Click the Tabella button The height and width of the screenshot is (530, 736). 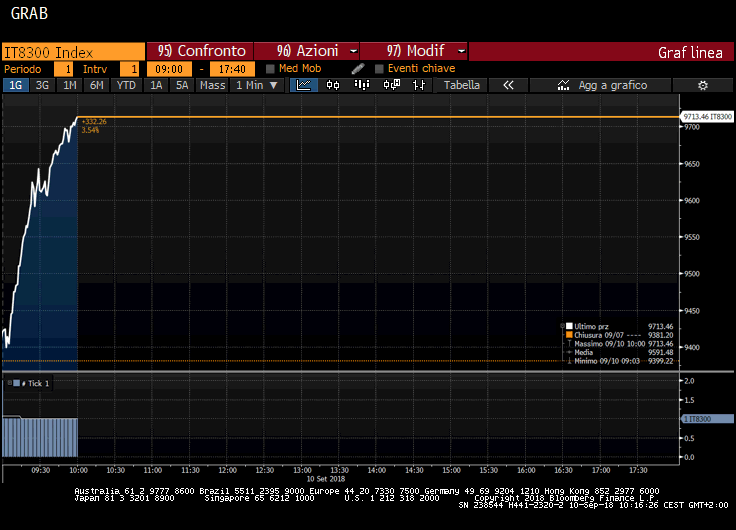[462, 86]
